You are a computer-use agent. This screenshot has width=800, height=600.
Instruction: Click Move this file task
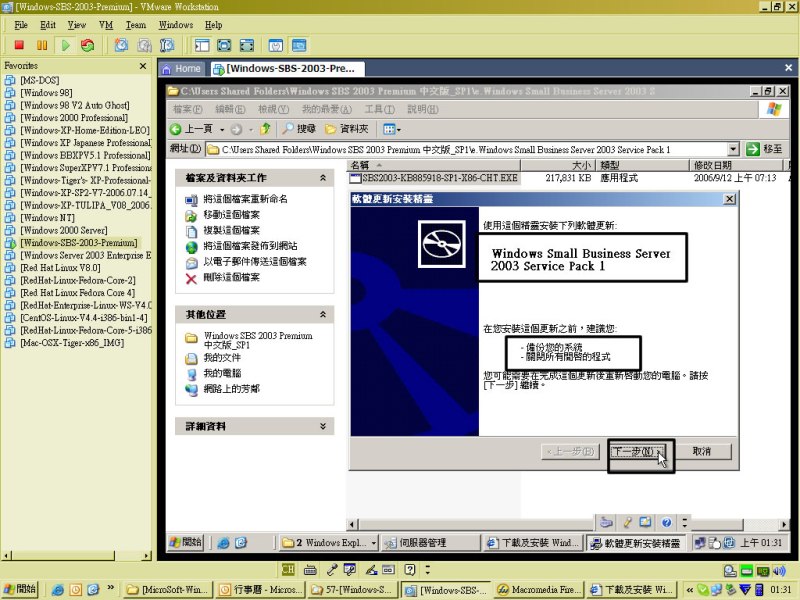coord(222,215)
